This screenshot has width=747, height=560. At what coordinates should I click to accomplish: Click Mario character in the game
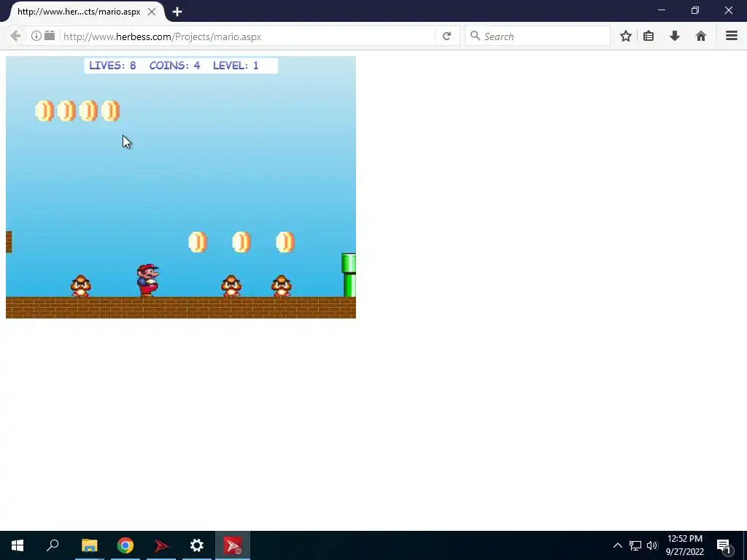click(147, 281)
